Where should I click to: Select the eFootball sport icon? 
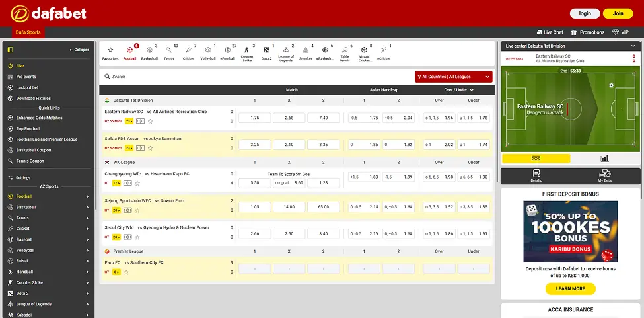pyautogui.click(x=227, y=53)
